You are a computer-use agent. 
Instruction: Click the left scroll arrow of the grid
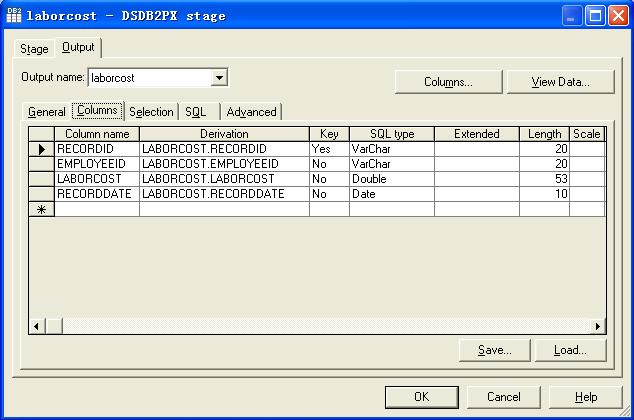[x=37, y=326]
